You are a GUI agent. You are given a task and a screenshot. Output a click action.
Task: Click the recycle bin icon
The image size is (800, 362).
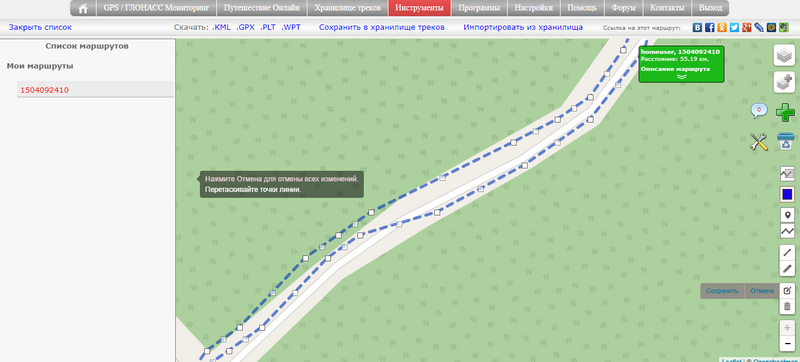[786, 141]
